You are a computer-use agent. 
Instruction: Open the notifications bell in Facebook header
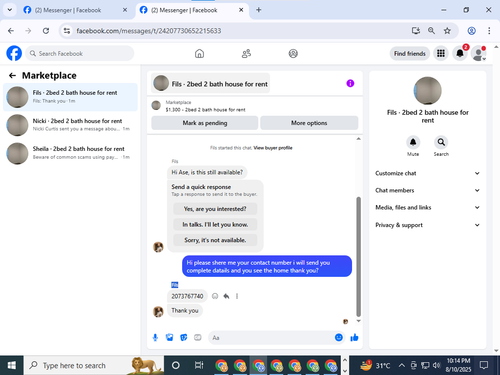[460, 53]
